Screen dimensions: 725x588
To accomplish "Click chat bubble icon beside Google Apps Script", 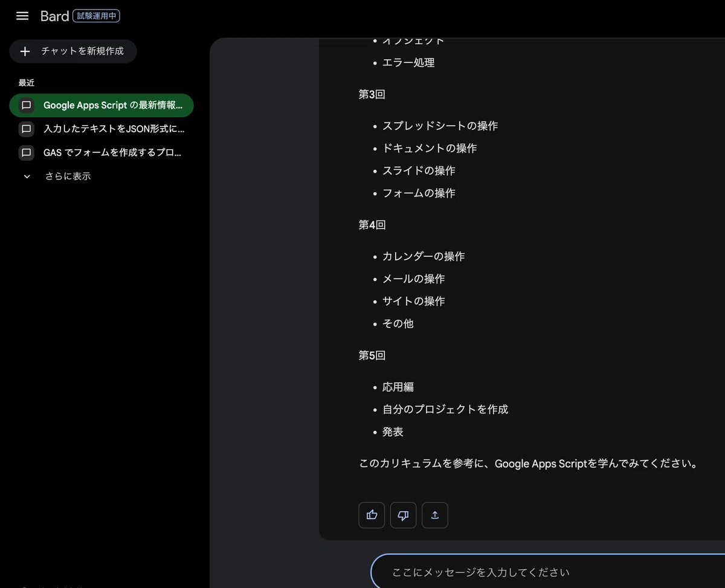I will (26, 105).
